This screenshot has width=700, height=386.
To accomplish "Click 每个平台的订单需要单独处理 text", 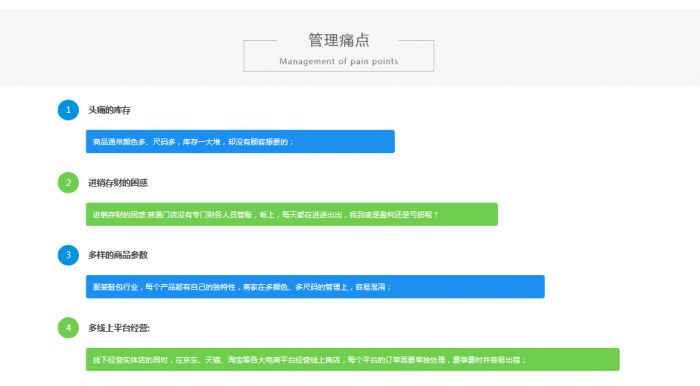I will point(396,360).
